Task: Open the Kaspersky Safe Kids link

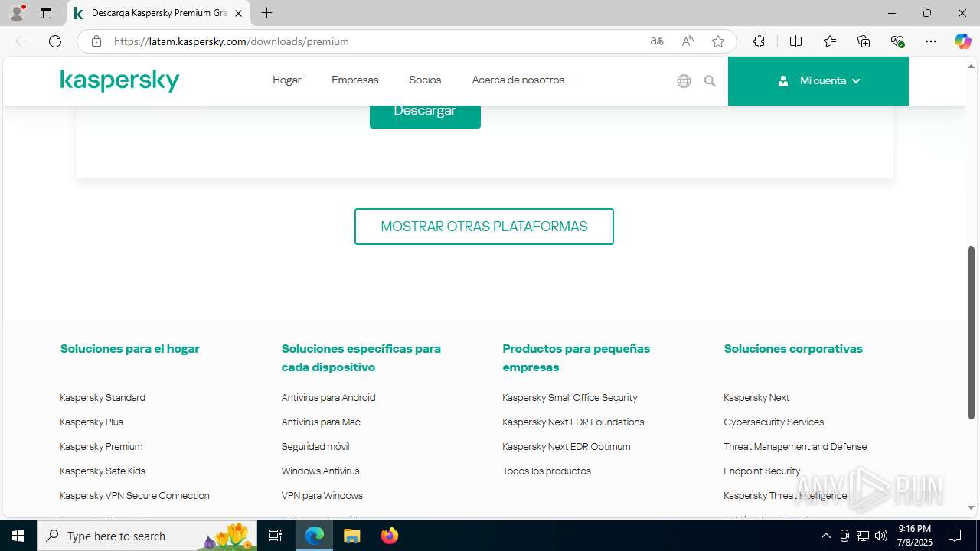Action: (x=103, y=471)
